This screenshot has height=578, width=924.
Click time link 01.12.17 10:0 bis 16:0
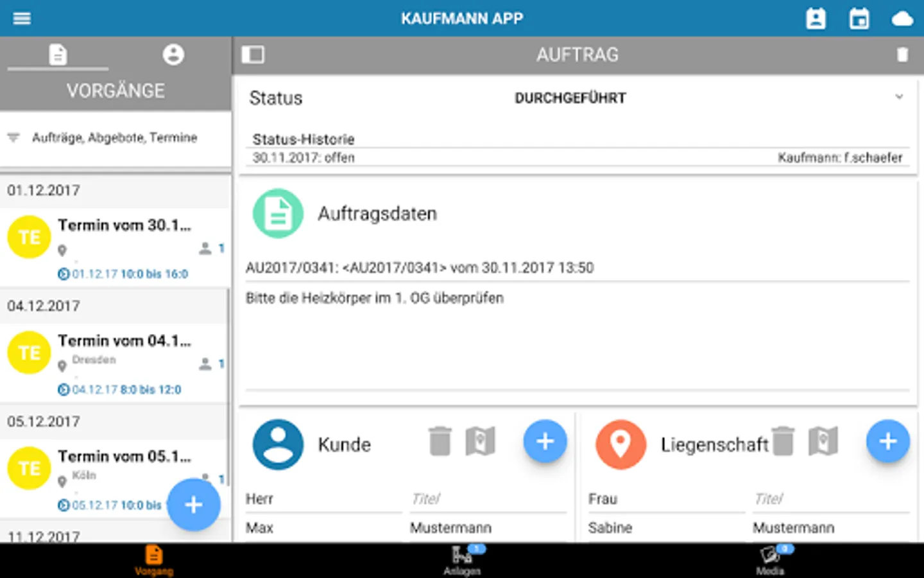(123, 274)
